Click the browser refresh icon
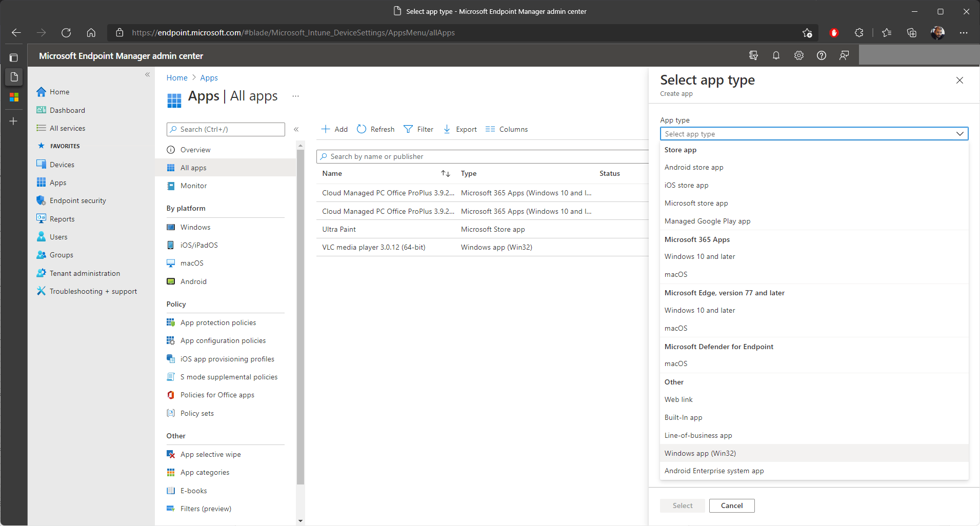This screenshot has height=526, width=980. (x=66, y=33)
